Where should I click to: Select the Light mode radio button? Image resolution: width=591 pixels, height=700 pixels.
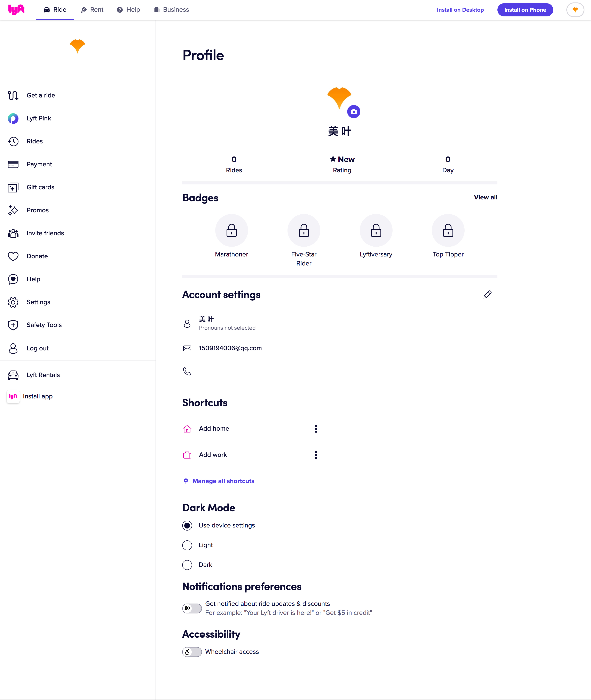pyautogui.click(x=187, y=546)
